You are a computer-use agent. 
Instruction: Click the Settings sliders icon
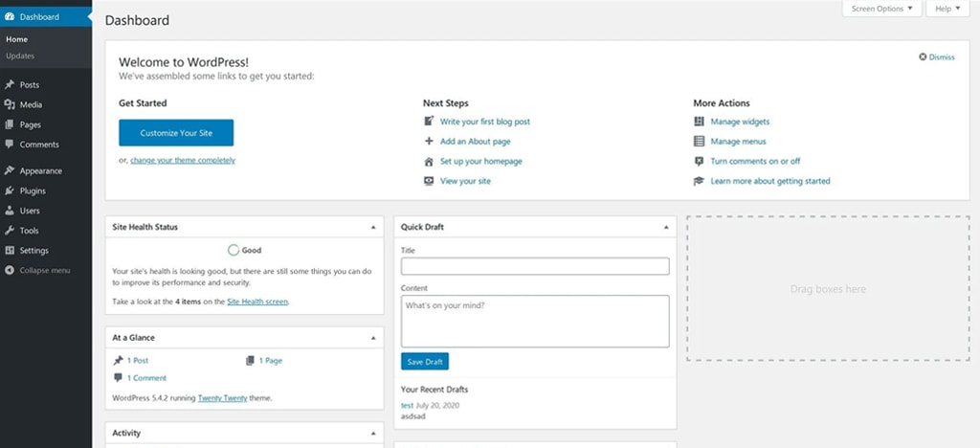[x=10, y=251]
